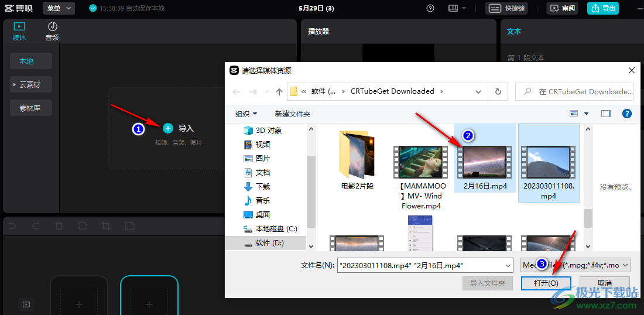Expand the address bar path dropdown
The height and width of the screenshot is (315, 644).
click(478, 91)
